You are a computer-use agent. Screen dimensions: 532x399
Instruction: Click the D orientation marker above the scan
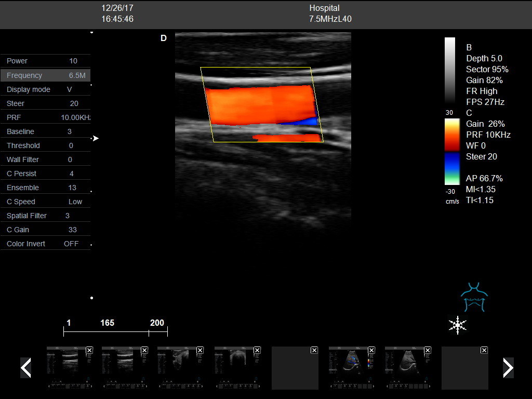[163, 38]
